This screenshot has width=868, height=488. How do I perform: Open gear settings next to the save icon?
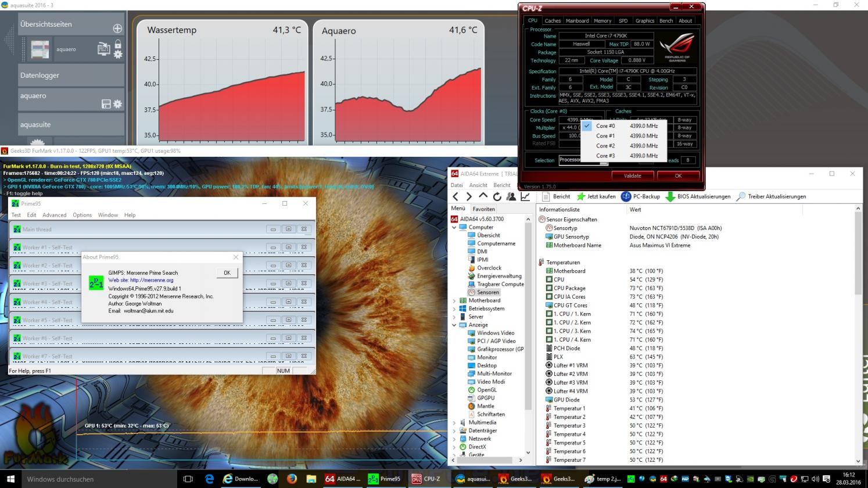(118, 104)
